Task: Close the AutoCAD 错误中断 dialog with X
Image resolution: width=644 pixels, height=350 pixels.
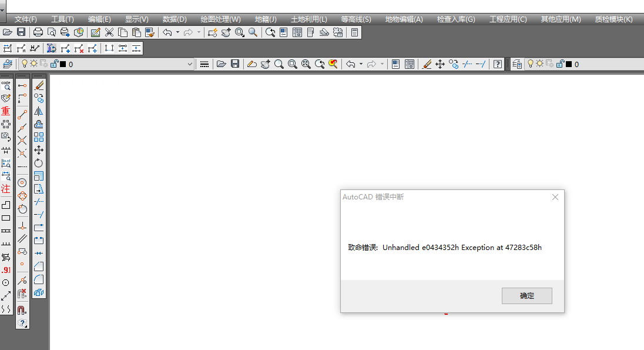Action: pyautogui.click(x=555, y=197)
